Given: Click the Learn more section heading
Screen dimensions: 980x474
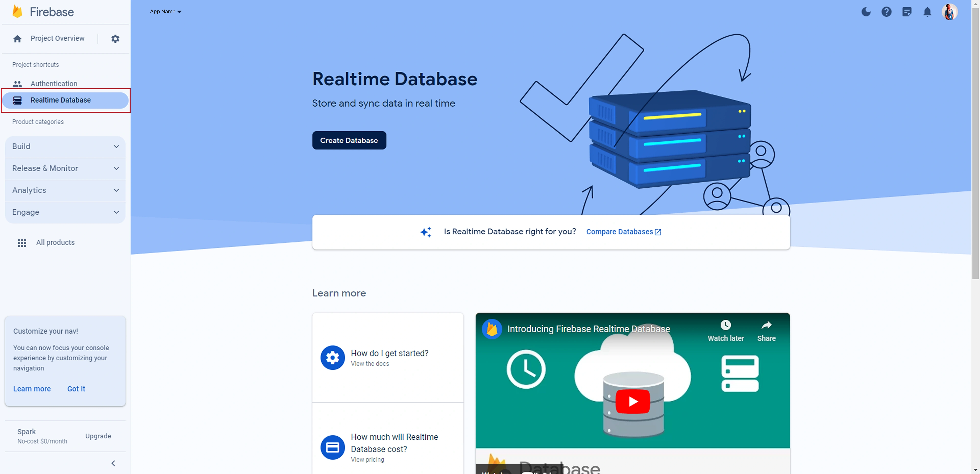Looking at the screenshot, I should click(x=339, y=293).
